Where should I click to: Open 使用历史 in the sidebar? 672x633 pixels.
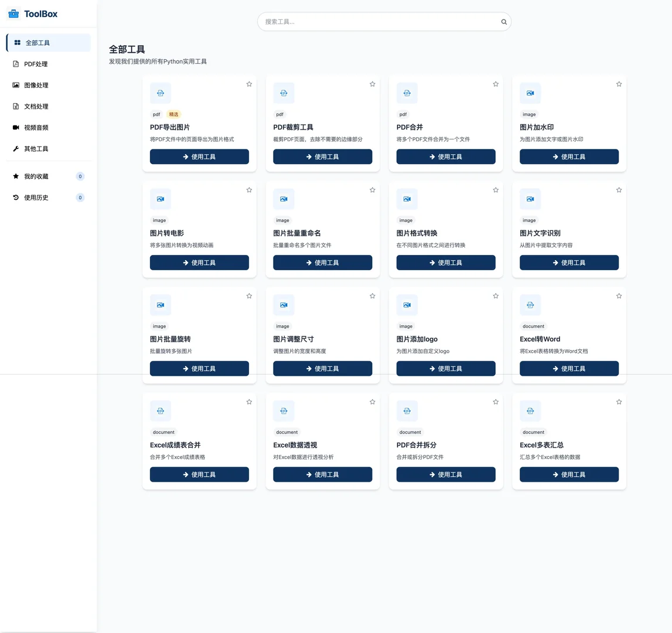point(49,198)
